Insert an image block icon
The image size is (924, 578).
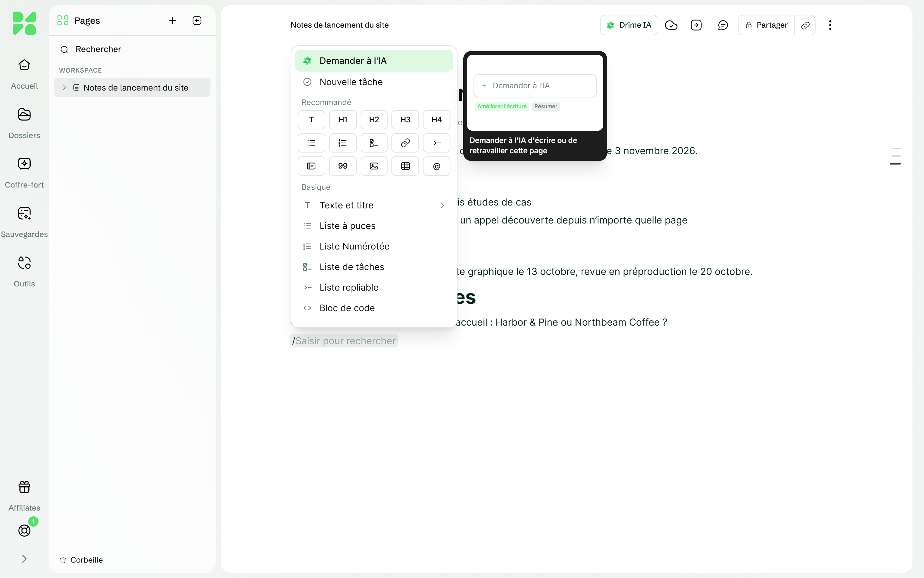(374, 166)
